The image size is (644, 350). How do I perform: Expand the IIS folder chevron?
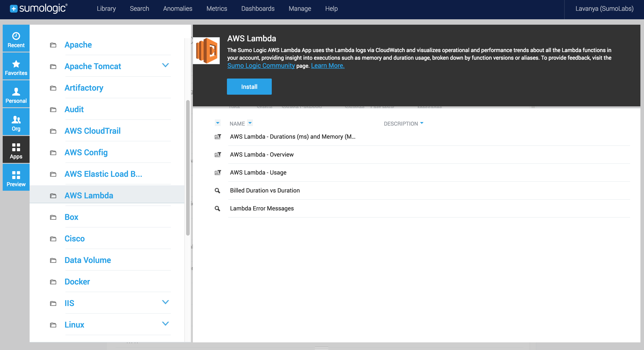click(x=165, y=302)
